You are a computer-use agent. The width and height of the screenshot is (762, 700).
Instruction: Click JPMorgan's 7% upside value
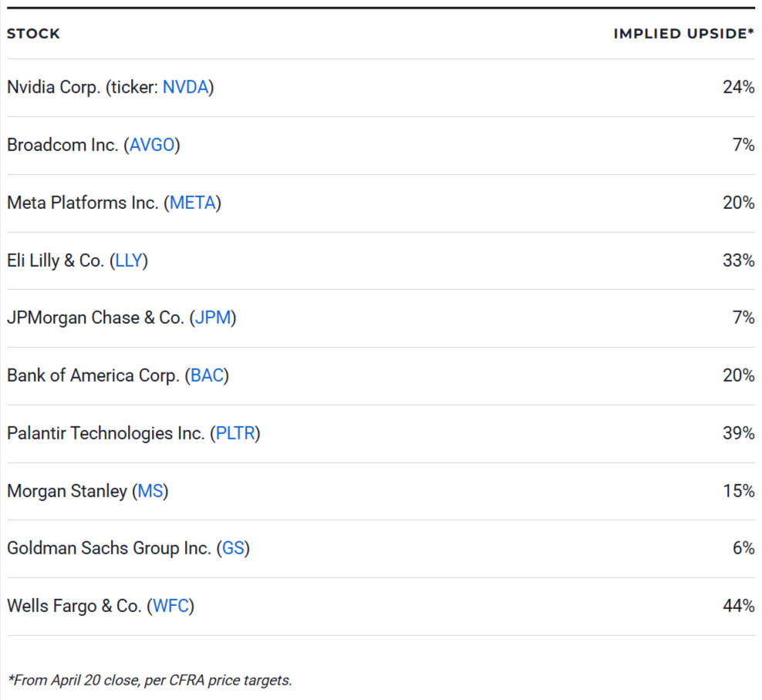coord(743,318)
